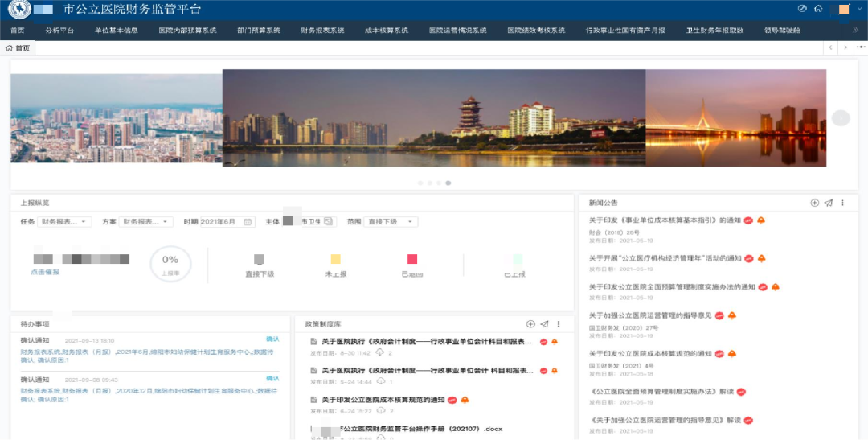Click the calendar icon in the 时期 field

click(x=248, y=222)
